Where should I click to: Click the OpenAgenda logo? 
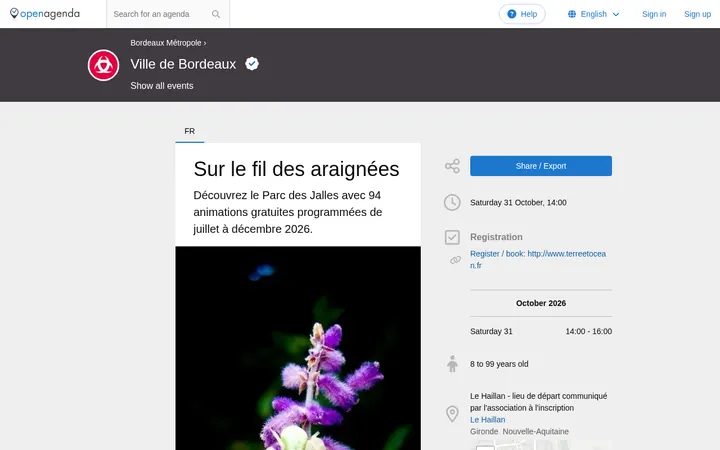click(x=45, y=14)
